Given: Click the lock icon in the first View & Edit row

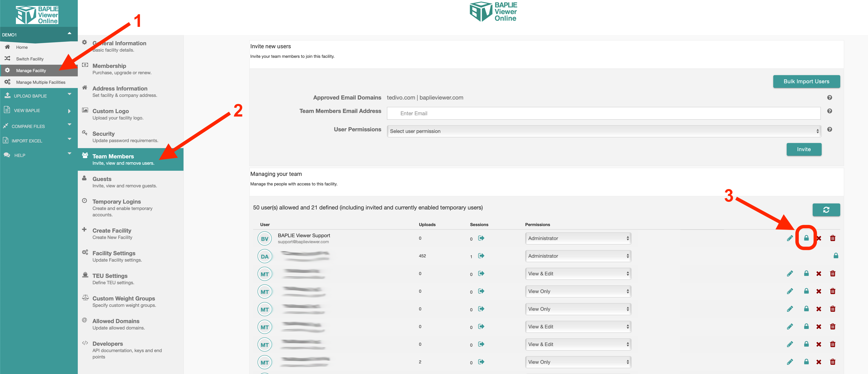Looking at the screenshot, I should coord(806,273).
